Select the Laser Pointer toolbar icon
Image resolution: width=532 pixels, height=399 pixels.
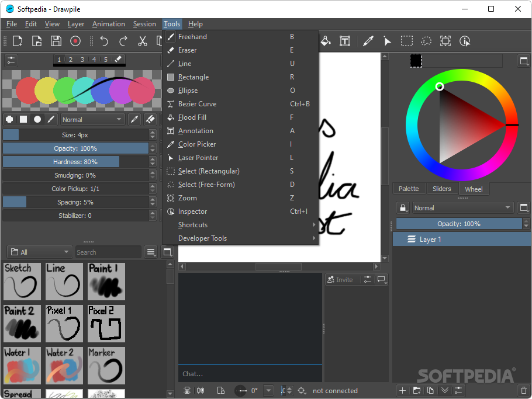point(387,41)
